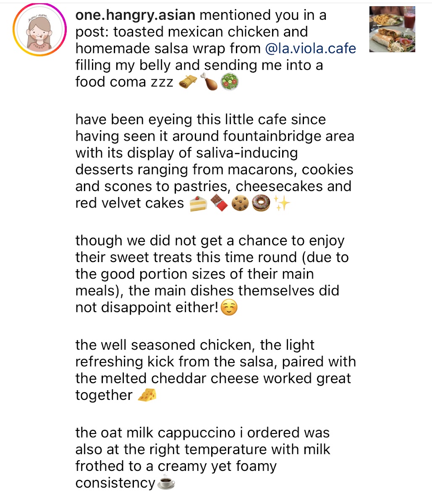Tap the one.hangry.asian username

[135, 16]
